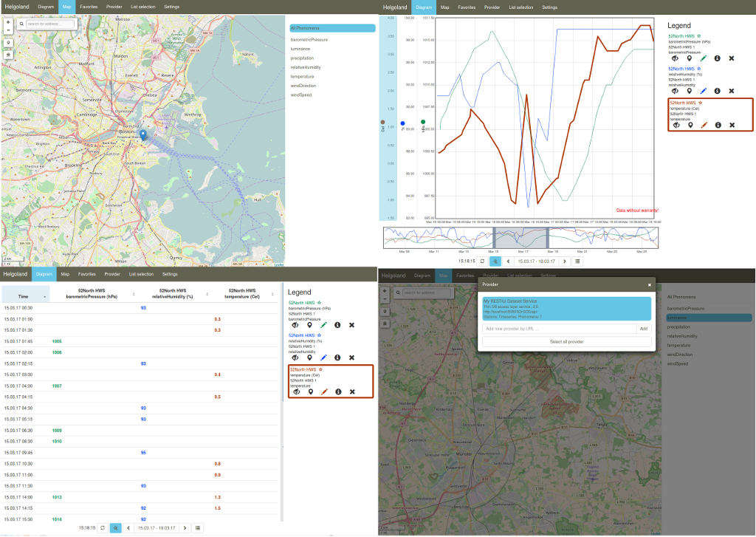
Task: Show temperature location in table panel legend
Action: tap(311, 391)
